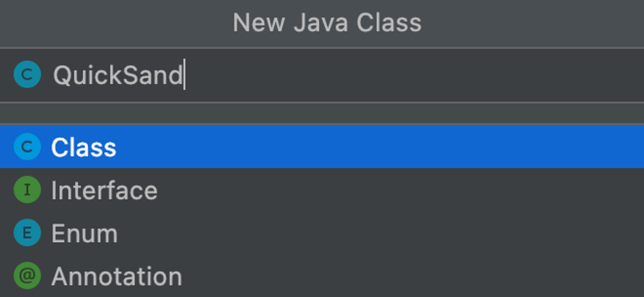Click the green I Interface icon

click(x=27, y=190)
